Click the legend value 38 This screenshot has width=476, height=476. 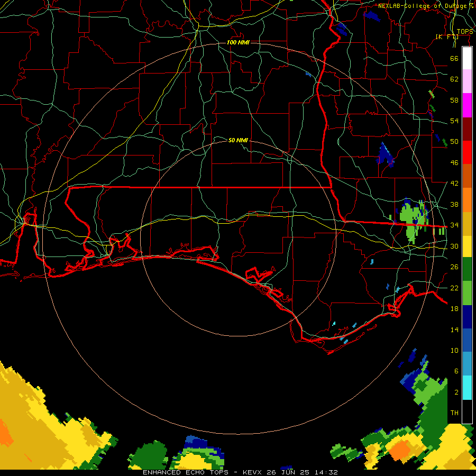click(454, 204)
